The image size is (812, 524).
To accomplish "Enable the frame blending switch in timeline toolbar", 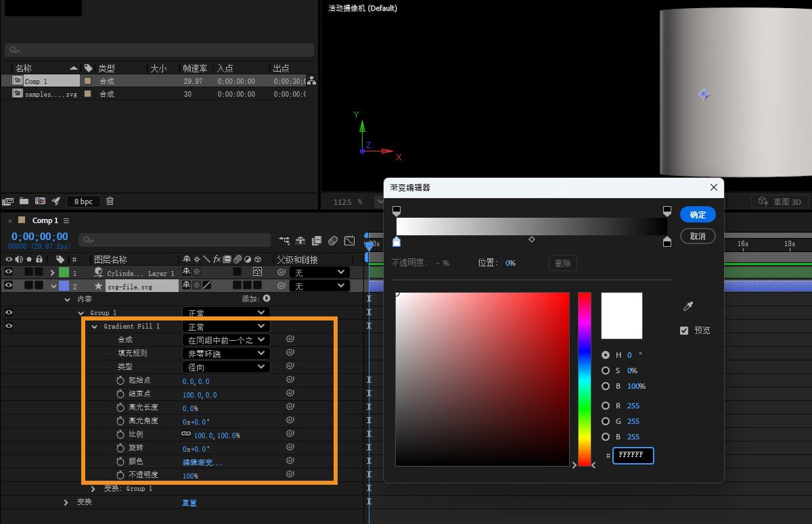I will pyautogui.click(x=317, y=240).
